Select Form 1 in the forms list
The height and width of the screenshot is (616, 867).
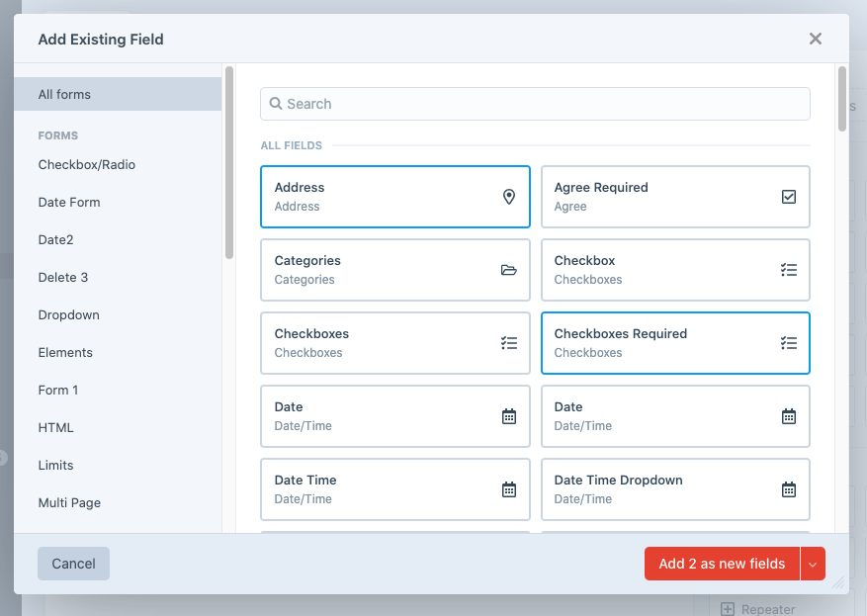coord(58,391)
